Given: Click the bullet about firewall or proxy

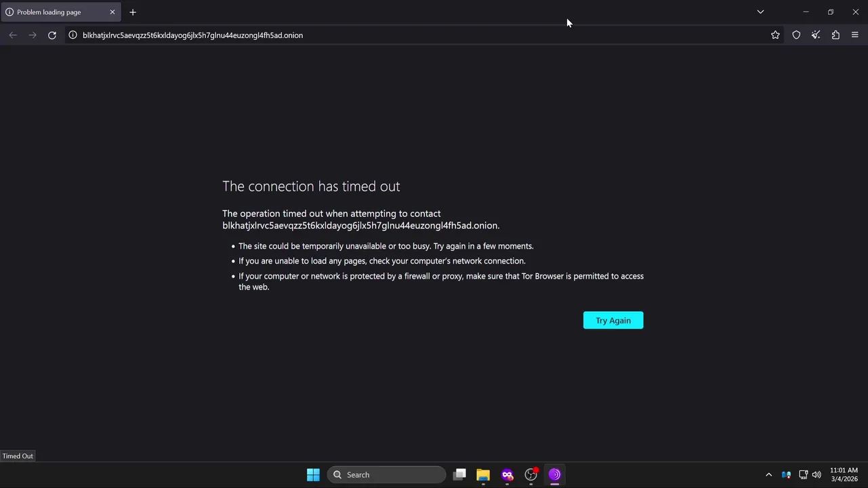Looking at the screenshot, I should (441, 281).
